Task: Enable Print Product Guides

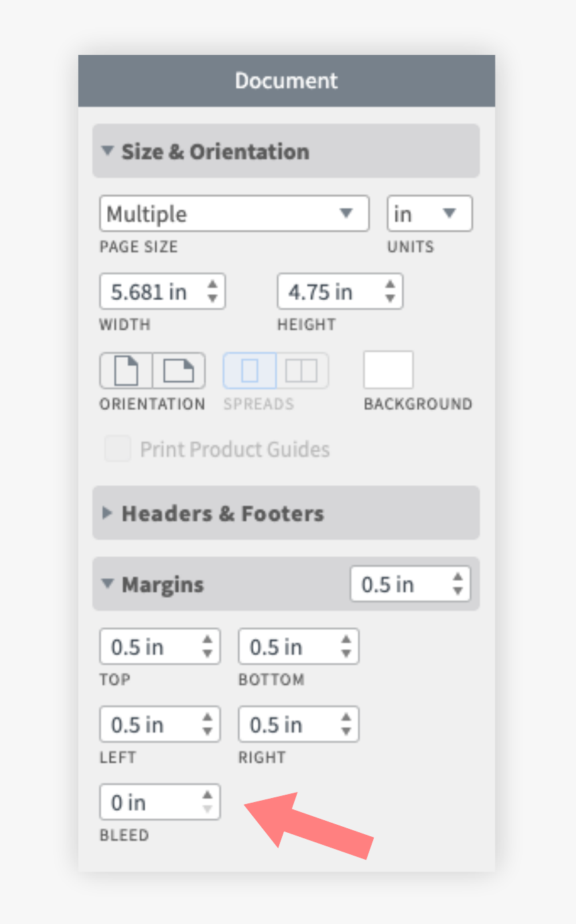Action: (x=117, y=449)
